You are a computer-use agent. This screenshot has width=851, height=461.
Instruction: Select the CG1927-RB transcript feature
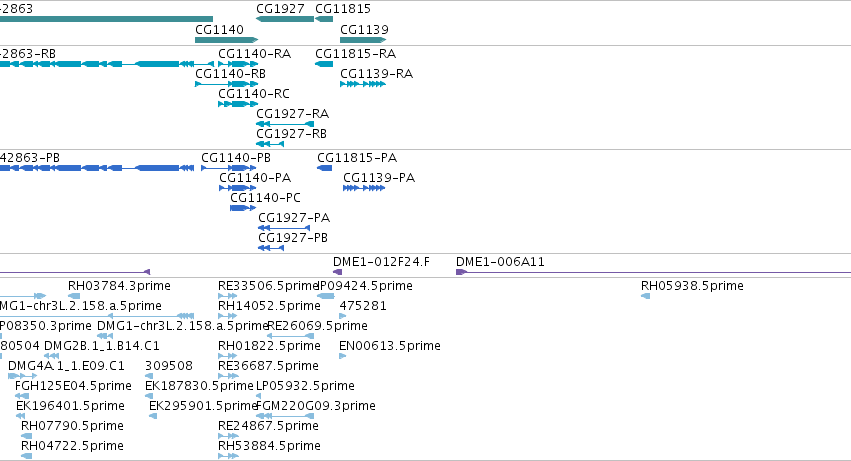point(270,144)
